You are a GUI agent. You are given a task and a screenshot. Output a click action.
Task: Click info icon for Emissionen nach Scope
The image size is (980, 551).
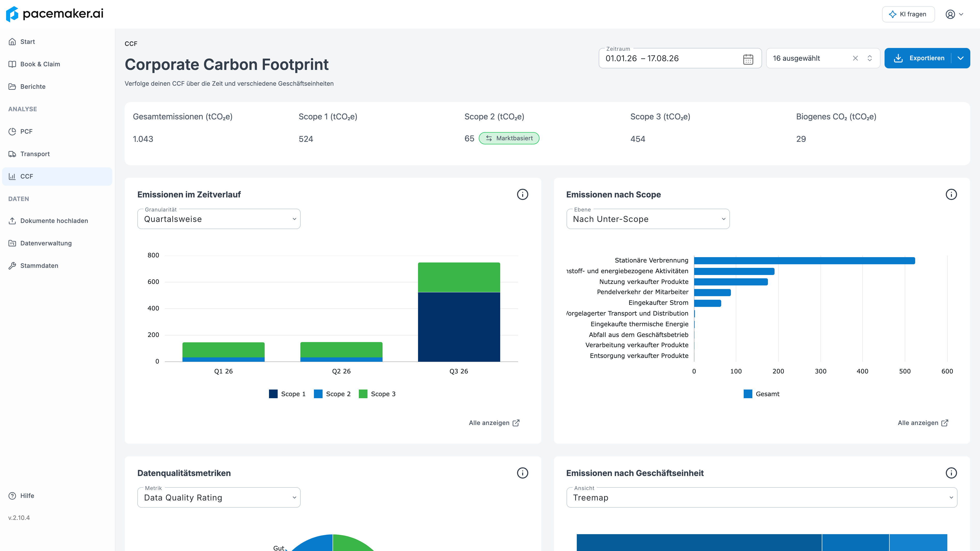click(951, 195)
